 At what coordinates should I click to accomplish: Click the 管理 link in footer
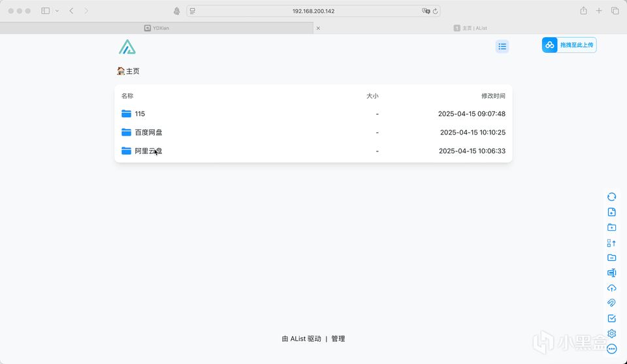click(x=338, y=339)
